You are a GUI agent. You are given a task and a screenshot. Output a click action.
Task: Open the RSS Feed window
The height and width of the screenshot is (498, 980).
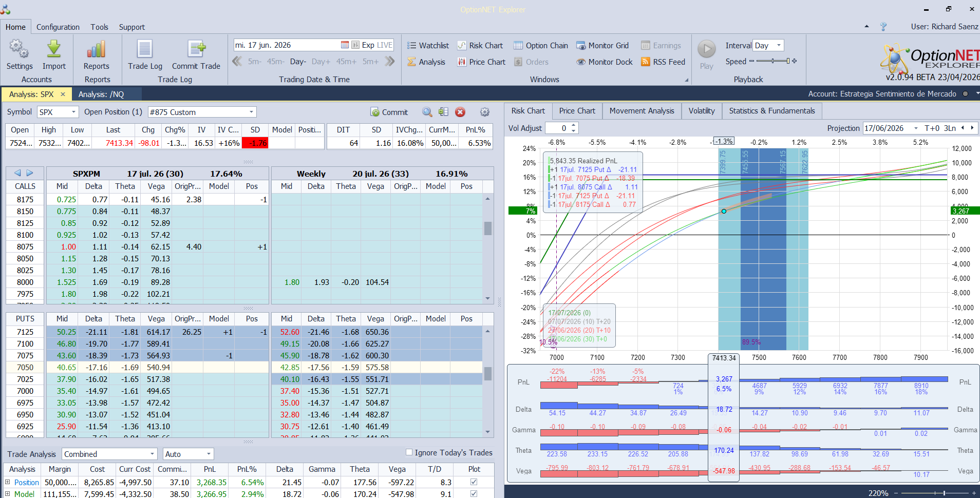(663, 62)
